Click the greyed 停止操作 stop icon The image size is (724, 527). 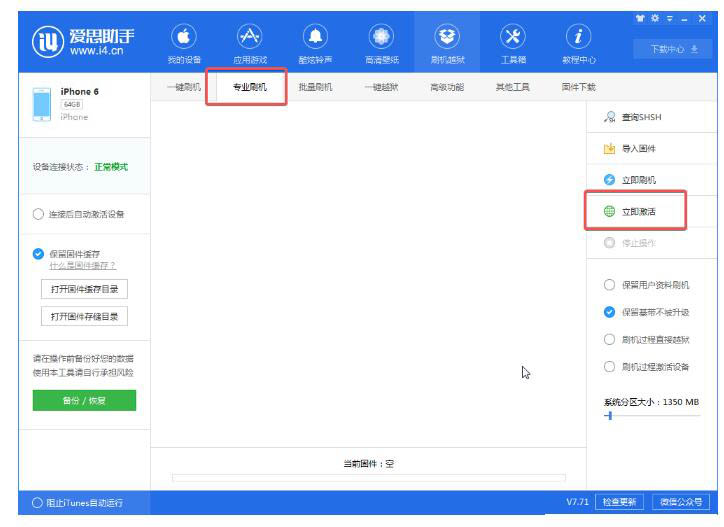point(609,242)
